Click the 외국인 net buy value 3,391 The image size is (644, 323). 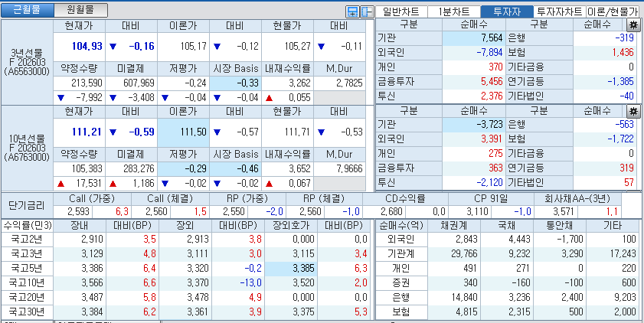coord(492,139)
